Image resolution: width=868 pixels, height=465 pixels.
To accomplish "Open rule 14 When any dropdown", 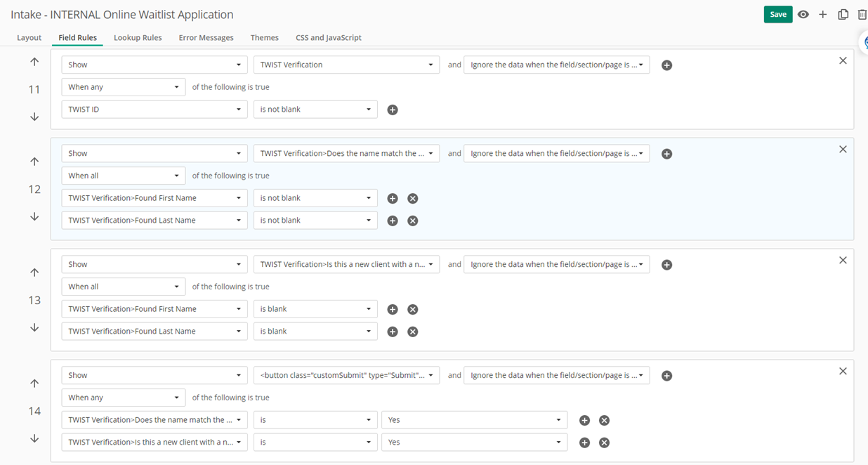I will (x=124, y=398).
